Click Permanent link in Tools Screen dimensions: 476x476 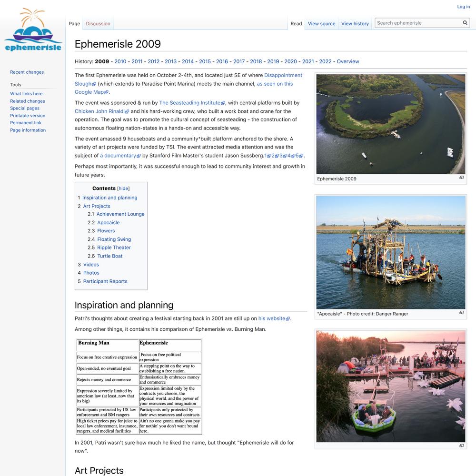pyautogui.click(x=26, y=123)
